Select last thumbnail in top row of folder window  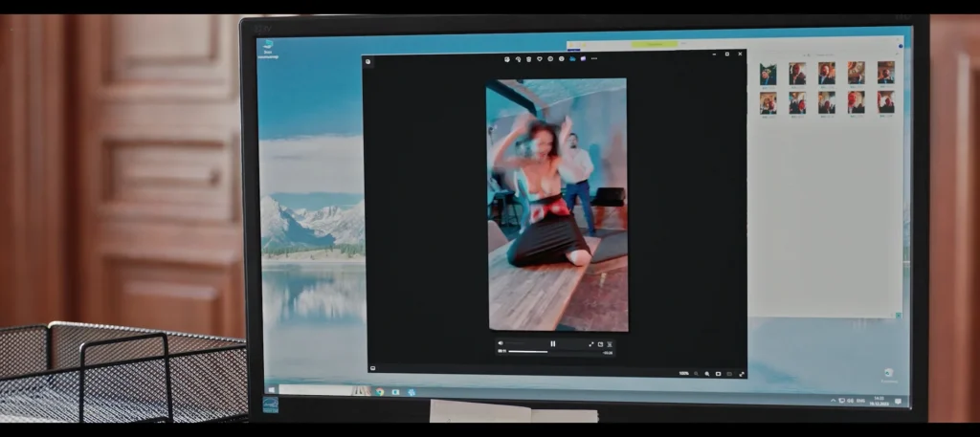pos(885,72)
